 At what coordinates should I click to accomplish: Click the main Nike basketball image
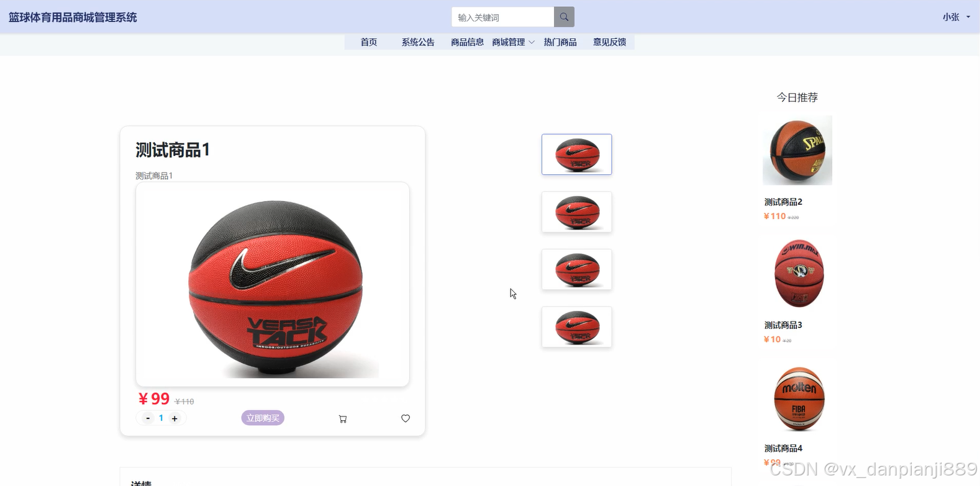tap(273, 284)
